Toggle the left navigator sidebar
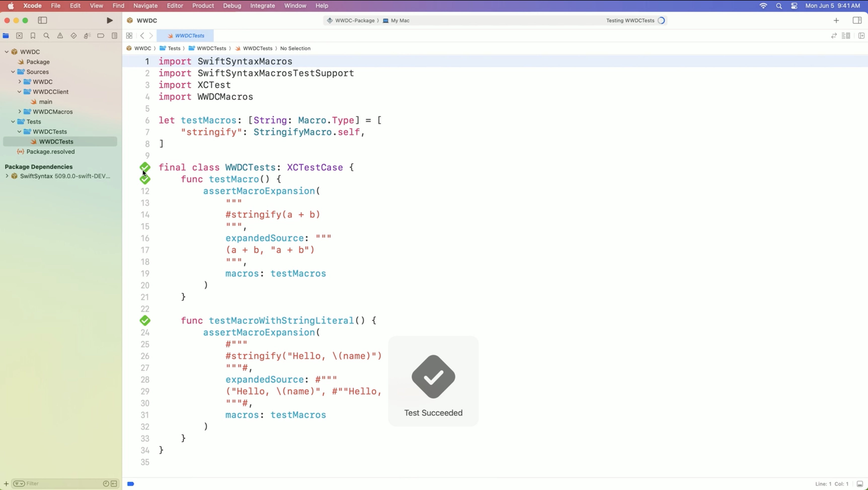This screenshot has width=868, height=490. pyautogui.click(x=43, y=21)
